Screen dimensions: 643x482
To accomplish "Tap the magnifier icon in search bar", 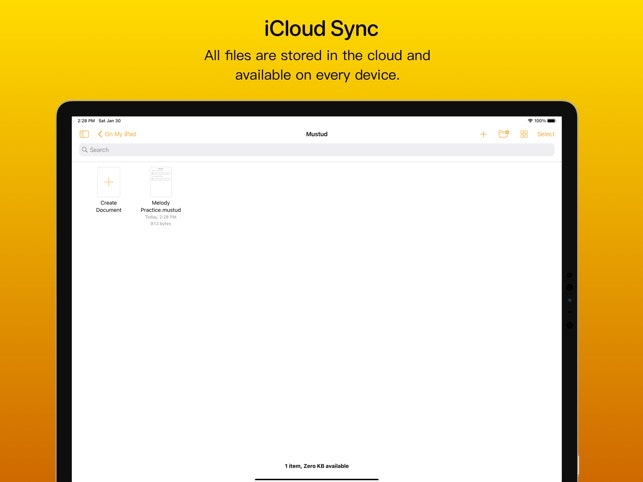I will pyautogui.click(x=84, y=150).
